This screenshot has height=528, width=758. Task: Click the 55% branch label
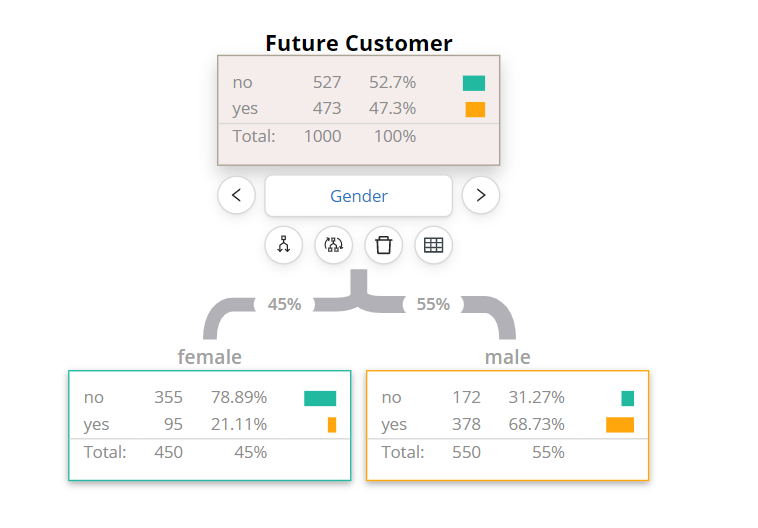point(433,304)
